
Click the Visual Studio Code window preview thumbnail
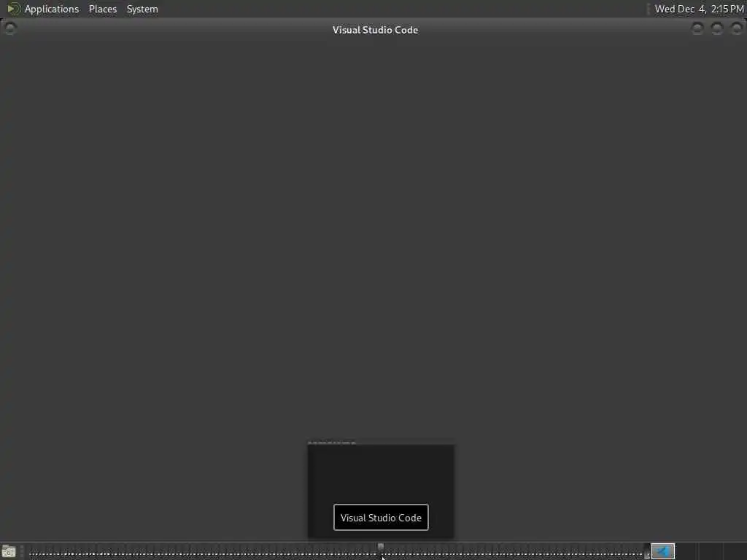point(381,491)
